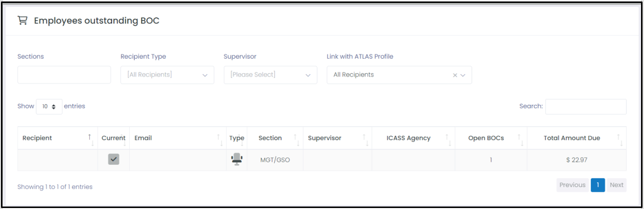Click into the Sections filter field
644x209 pixels.
point(64,75)
